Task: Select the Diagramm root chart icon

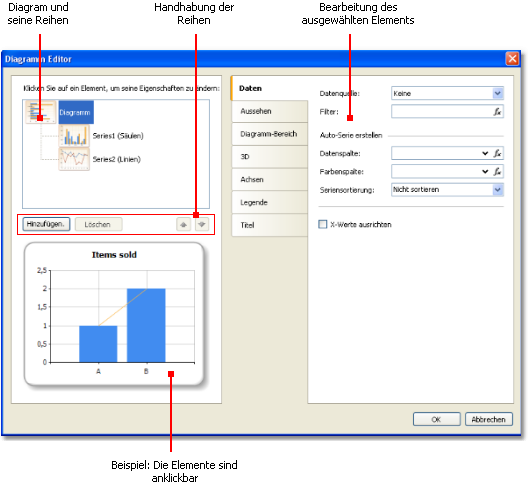Action: 41,112
